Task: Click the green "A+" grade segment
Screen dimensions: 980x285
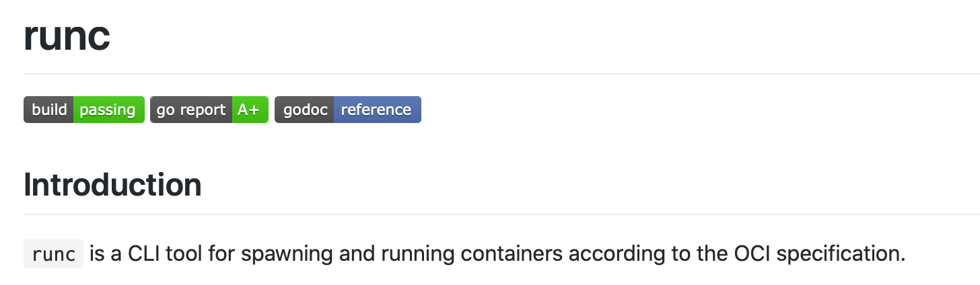Action: tap(250, 110)
